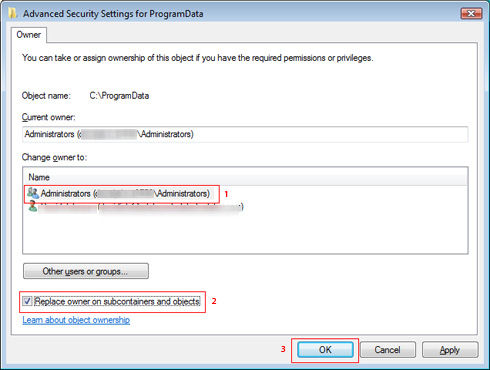Click the Change owner to label

(54, 157)
